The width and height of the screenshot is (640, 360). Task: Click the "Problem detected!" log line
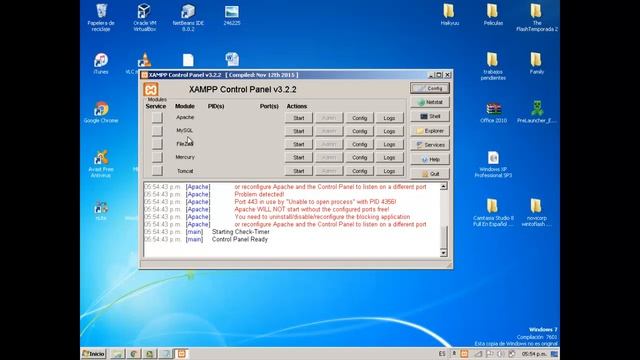point(259,194)
